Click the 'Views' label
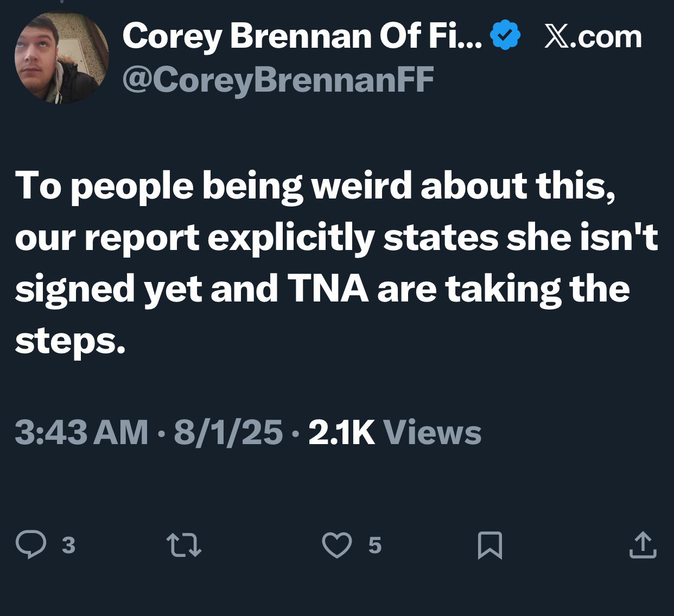 [x=432, y=433]
